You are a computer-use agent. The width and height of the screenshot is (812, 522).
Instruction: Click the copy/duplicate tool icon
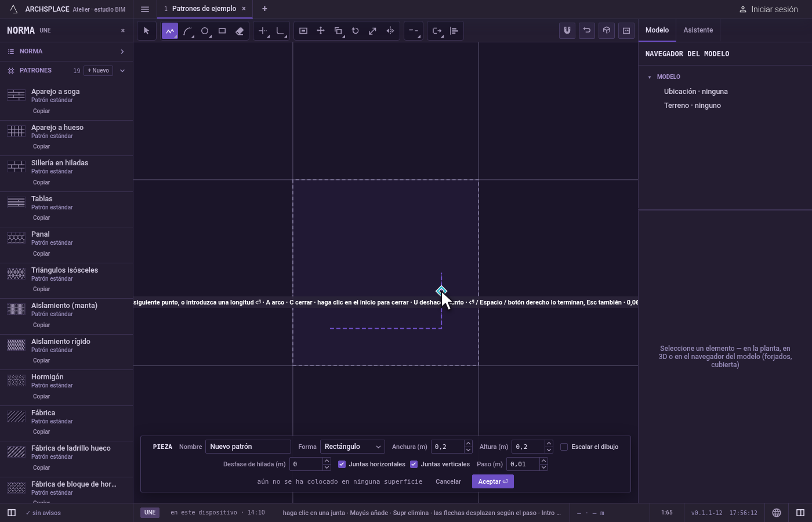click(x=338, y=31)
